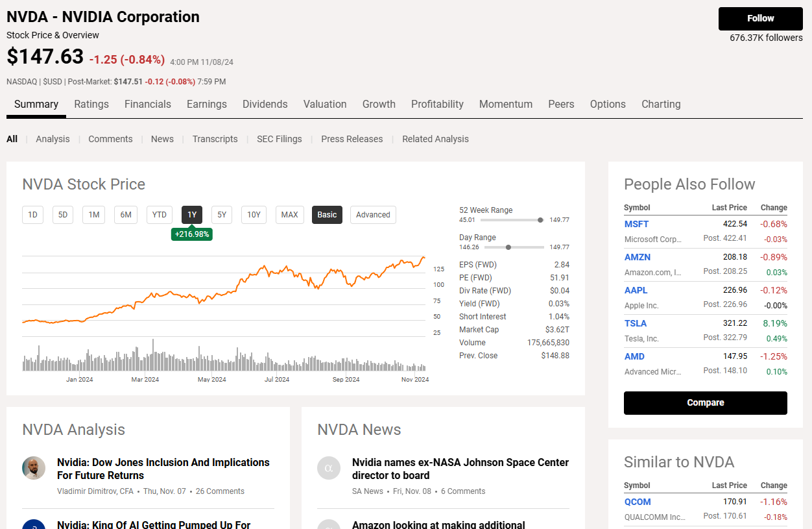Click the Day Range slider marker
Screen dimensions: 812x529
[x=508, y=247]
